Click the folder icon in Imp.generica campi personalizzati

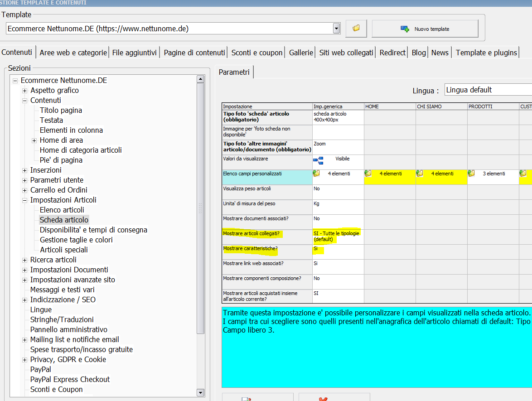pyautogui.click(x=316, y=174)
